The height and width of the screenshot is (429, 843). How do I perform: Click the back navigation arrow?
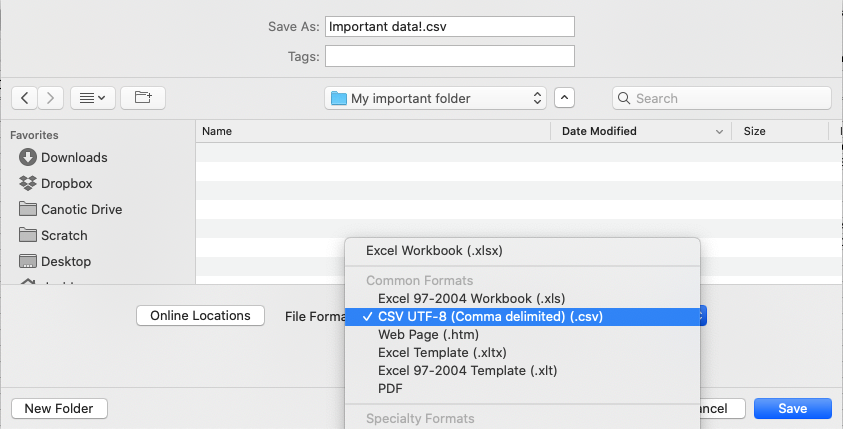[24, 98]
